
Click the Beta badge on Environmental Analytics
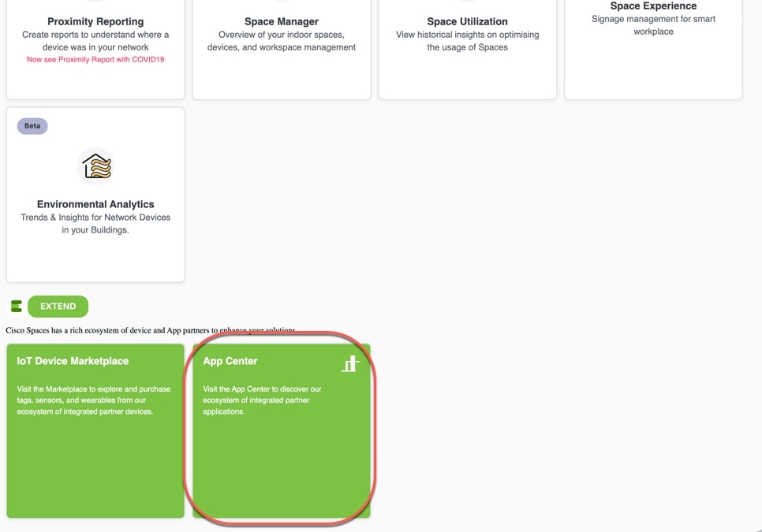pyautogui.click(x=32, y=126)
